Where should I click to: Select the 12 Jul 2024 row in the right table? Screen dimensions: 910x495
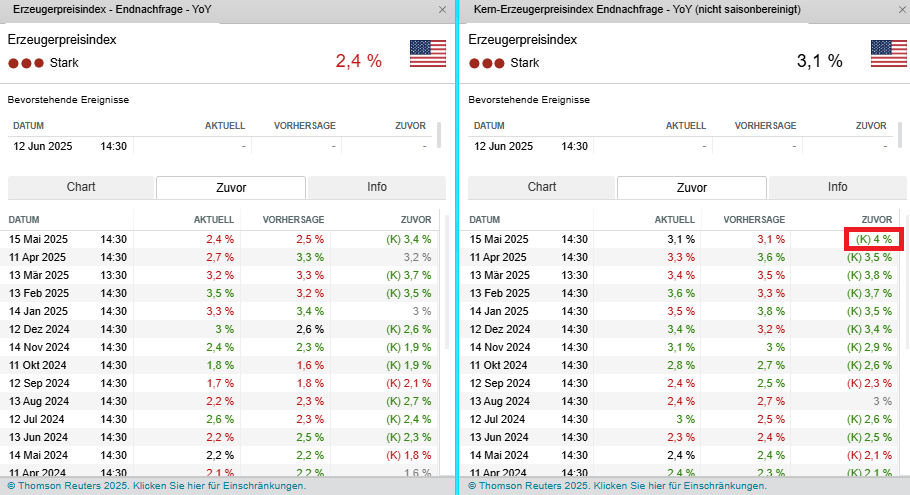(681, 419)
